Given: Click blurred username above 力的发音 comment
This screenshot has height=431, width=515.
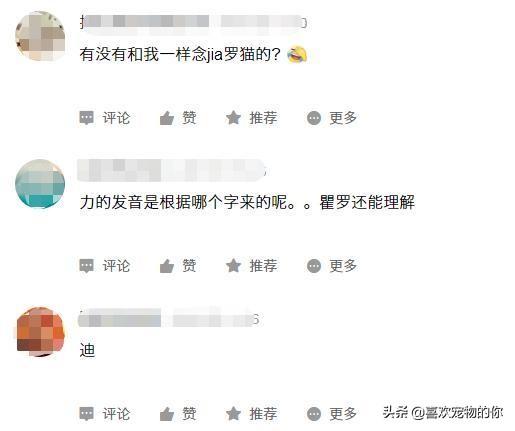Looking at the screenshot, I should [172, 171].
